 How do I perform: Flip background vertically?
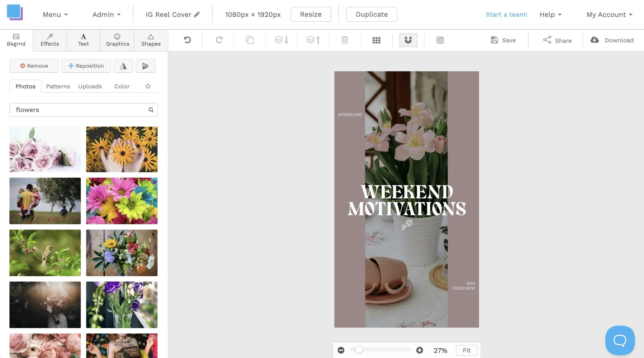tap(145, 66)
